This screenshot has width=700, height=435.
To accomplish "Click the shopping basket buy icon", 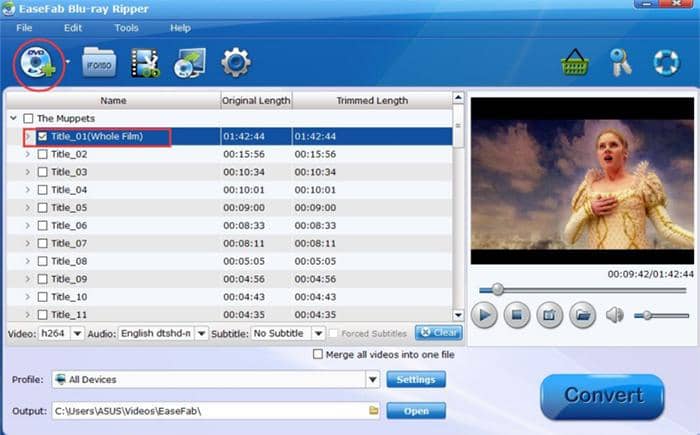I will point(575,62).
